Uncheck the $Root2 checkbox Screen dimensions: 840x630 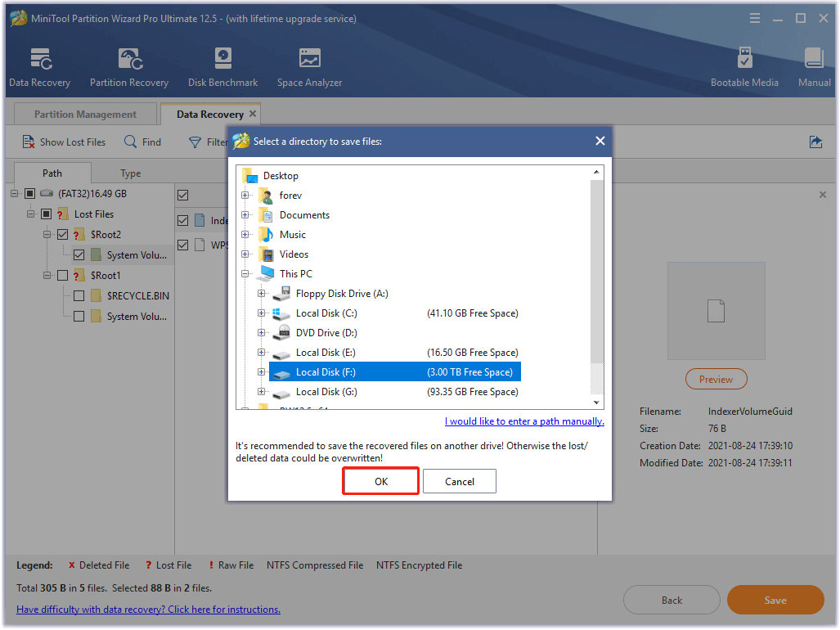click(x=63, y=235)
